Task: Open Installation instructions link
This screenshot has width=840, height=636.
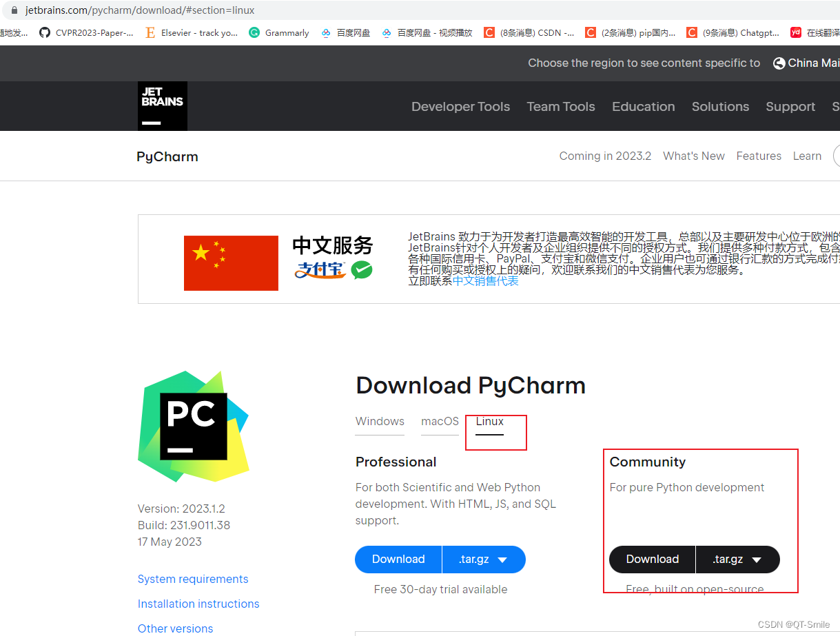Action: point(198,604)
